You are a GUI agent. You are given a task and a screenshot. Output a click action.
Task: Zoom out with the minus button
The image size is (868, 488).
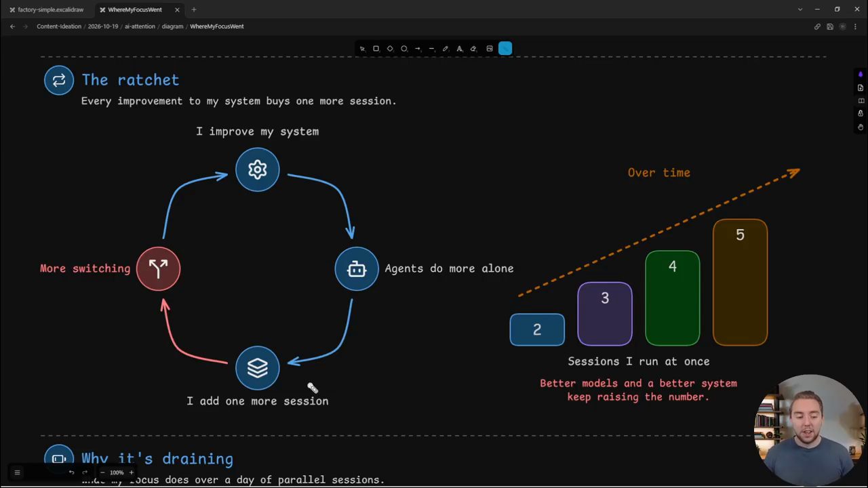click(102, 472)
